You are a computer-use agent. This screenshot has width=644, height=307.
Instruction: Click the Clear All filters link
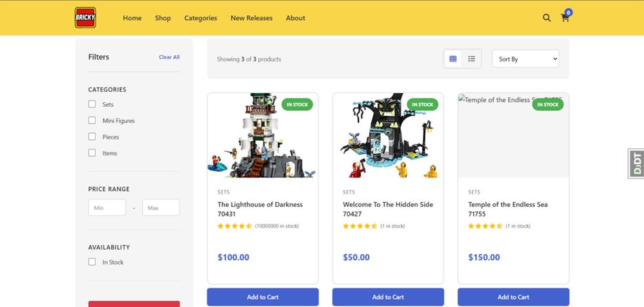coord(169,57)
